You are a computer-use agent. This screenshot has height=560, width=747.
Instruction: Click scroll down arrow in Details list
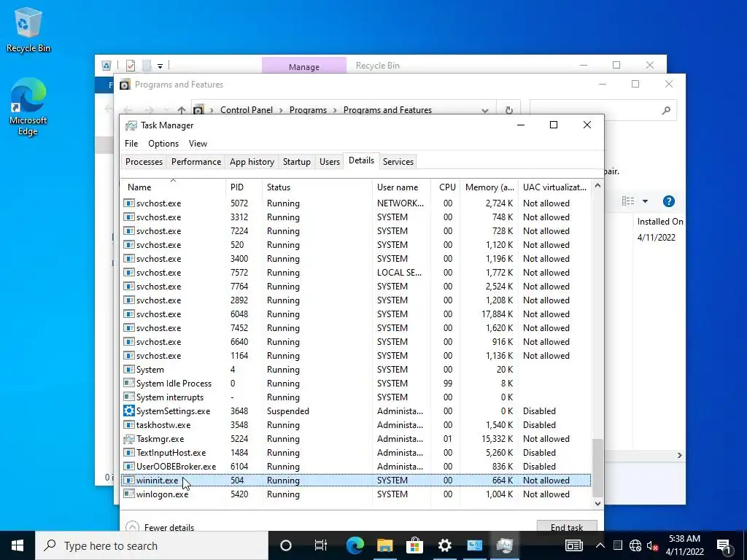pos(597,503)
